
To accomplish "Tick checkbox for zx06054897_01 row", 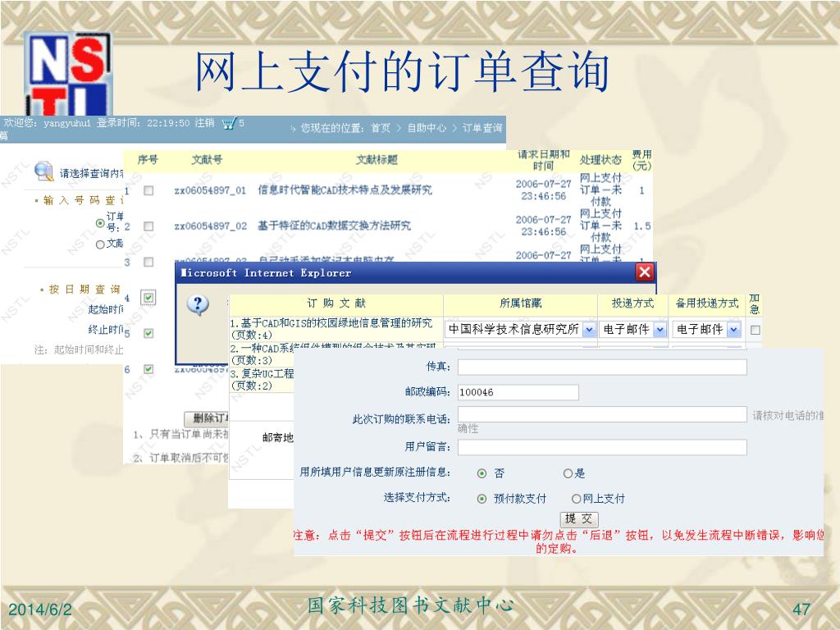I will coord(148,190).
